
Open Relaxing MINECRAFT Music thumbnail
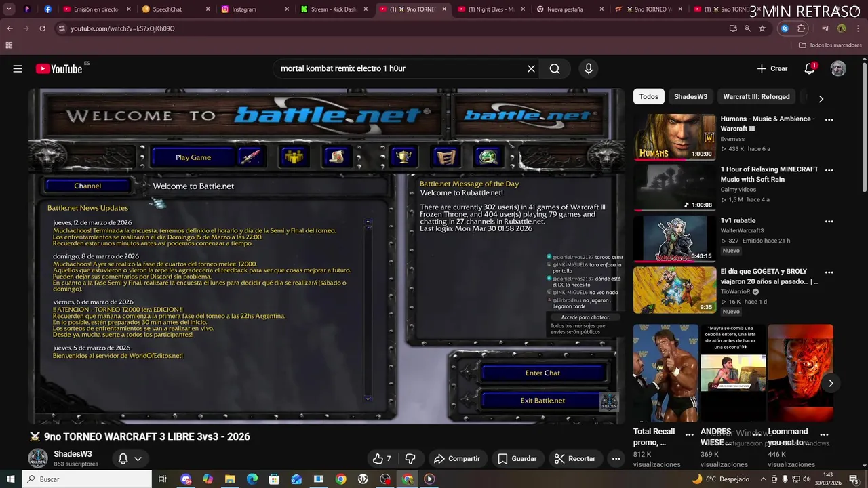[x=675, y=187]
